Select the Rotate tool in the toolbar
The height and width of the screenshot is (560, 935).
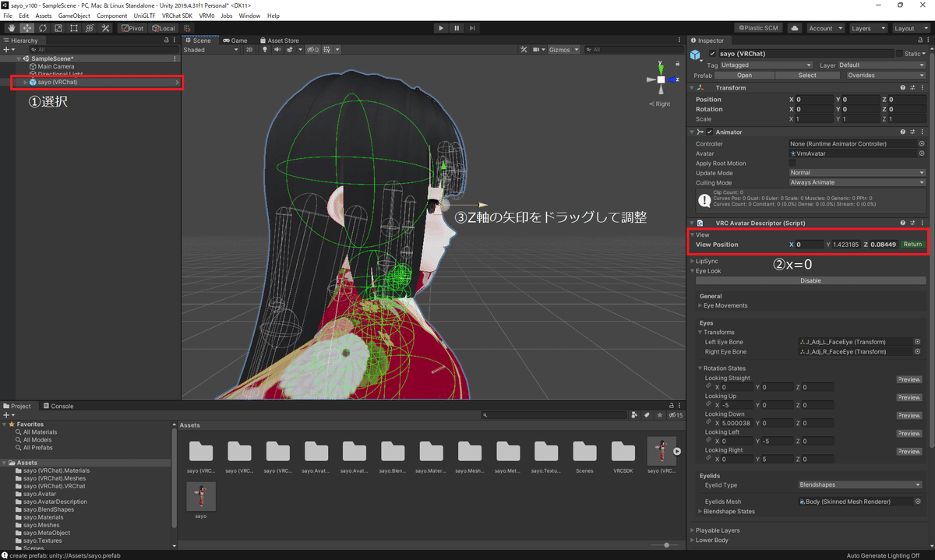(42, 28)
